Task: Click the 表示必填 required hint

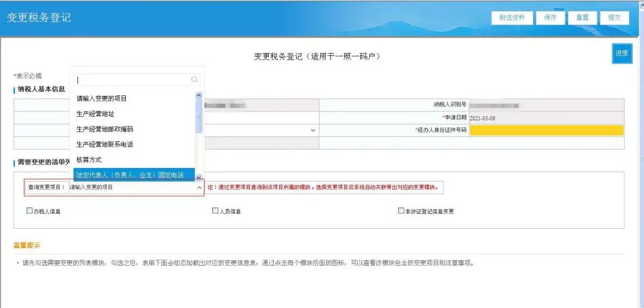Action: (27, 76)
